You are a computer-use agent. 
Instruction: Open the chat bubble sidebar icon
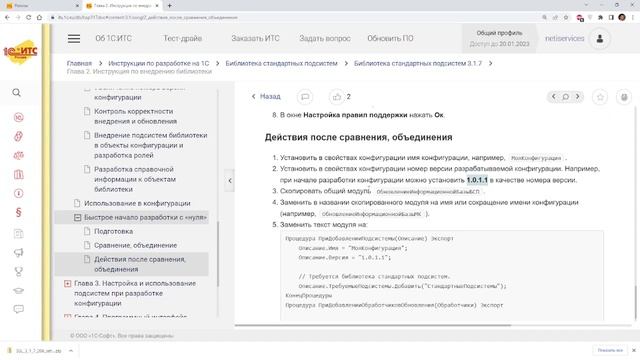[x=18, y=309]
